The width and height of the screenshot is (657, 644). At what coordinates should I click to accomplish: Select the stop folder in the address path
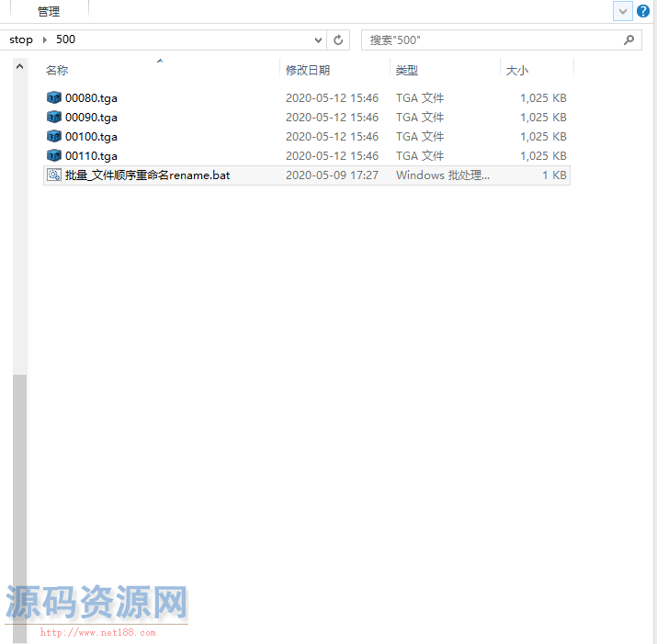(21, 40)
